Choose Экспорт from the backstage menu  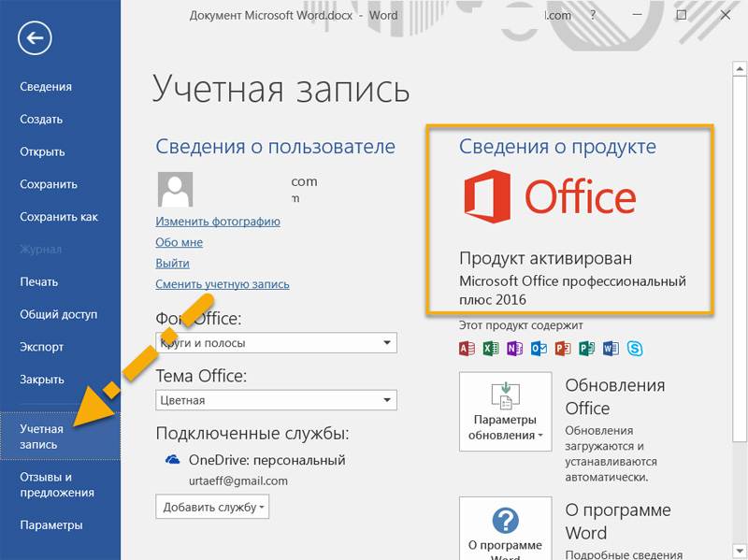42,347
